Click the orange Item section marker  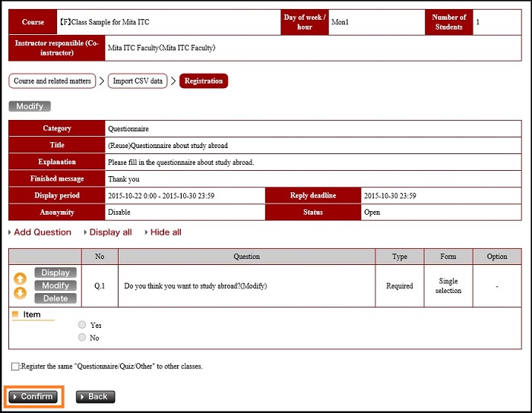[15, 314]
